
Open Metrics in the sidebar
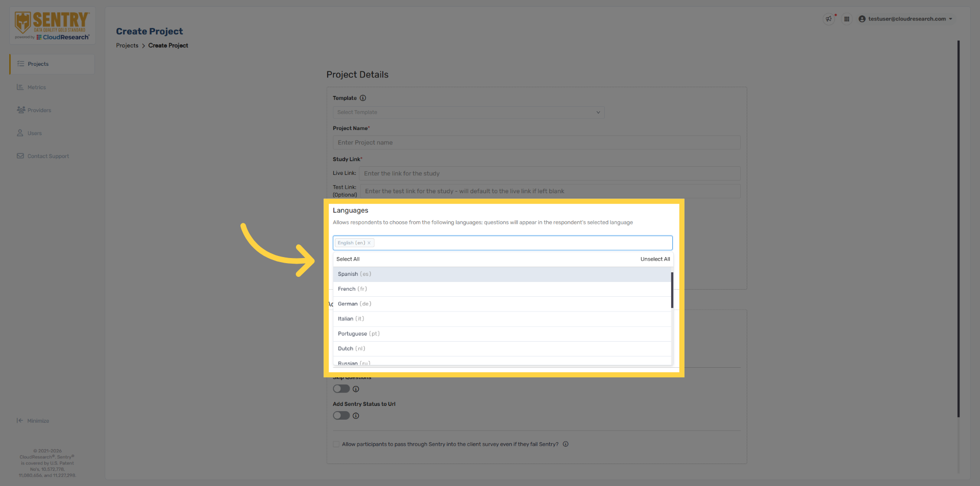click(37, 87)
